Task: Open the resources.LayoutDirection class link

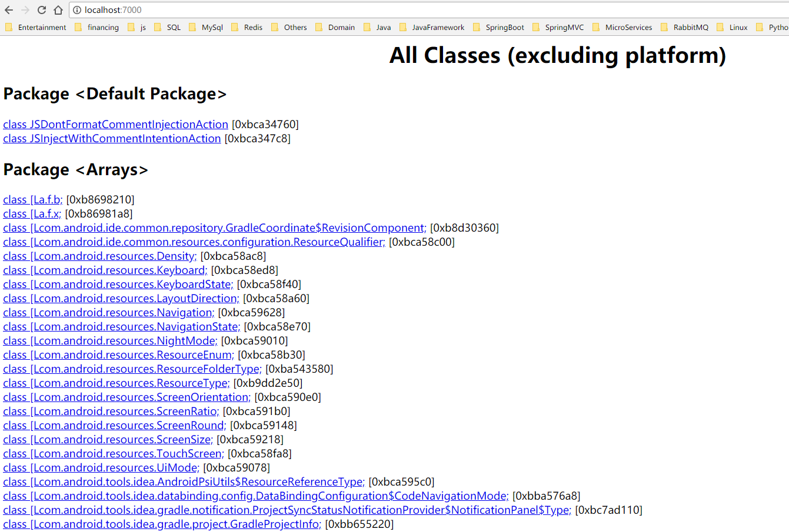Action: [x=121, y=299]
